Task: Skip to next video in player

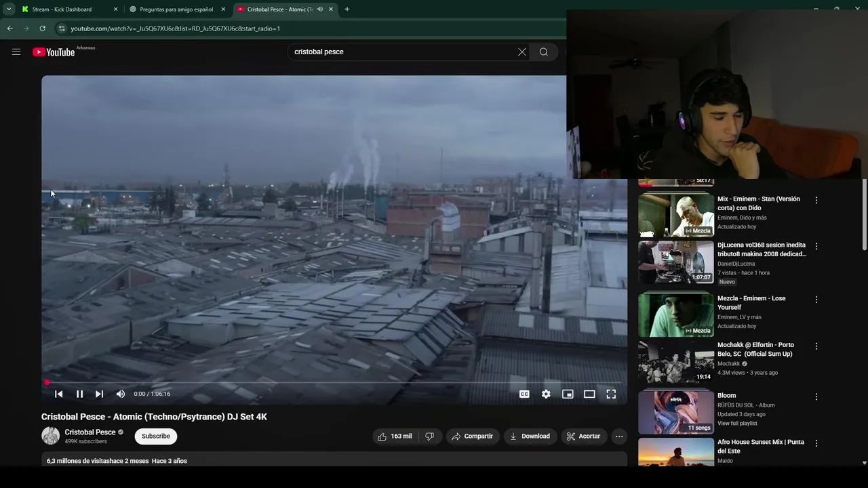Action: (99, 394)
